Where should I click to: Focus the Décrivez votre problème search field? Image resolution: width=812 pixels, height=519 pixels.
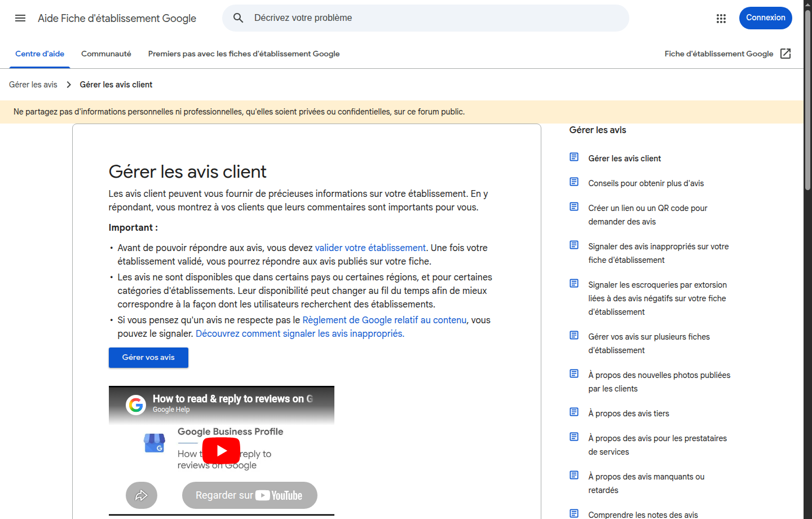coord(425,18)
